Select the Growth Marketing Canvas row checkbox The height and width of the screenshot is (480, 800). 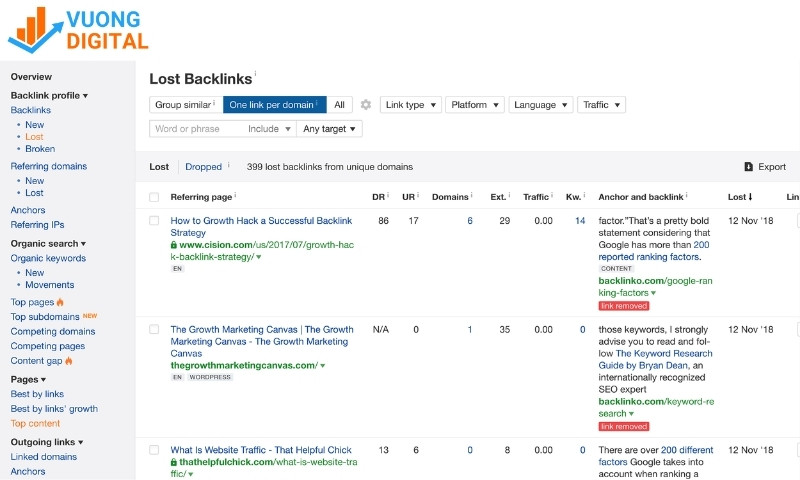[154, 329]
